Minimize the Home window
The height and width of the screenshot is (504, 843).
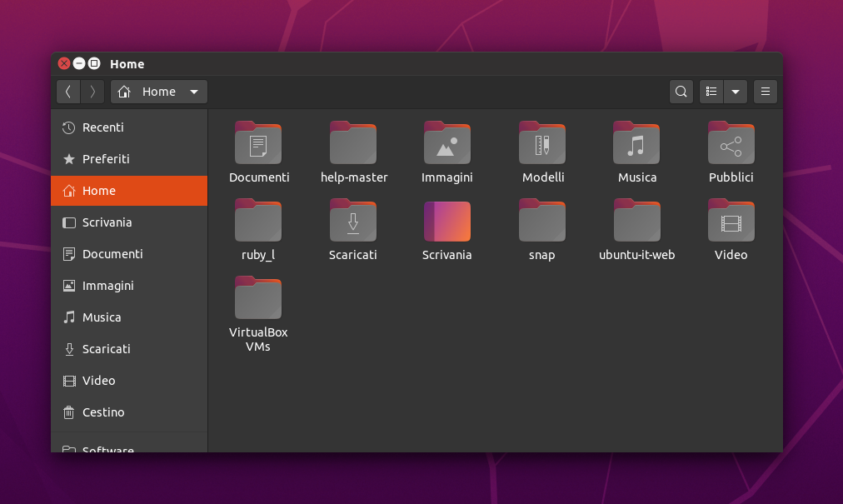pyautogui.click(x=79, y=63)
